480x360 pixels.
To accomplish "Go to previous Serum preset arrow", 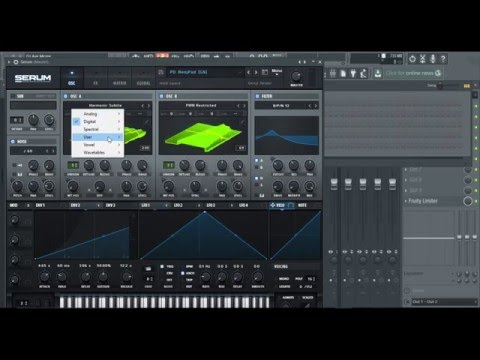I will pyautogui.click(x=248, y=72).
